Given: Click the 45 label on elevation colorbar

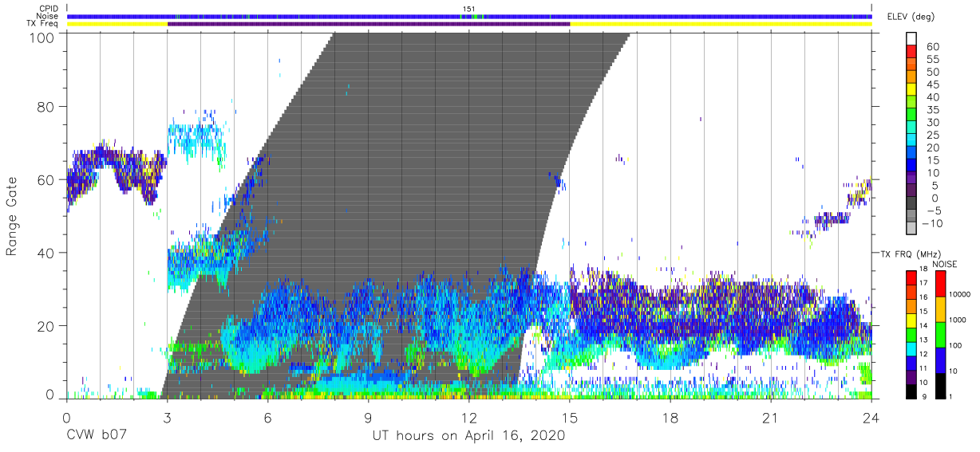Looking at the screenshot, I should pos(933,84).
